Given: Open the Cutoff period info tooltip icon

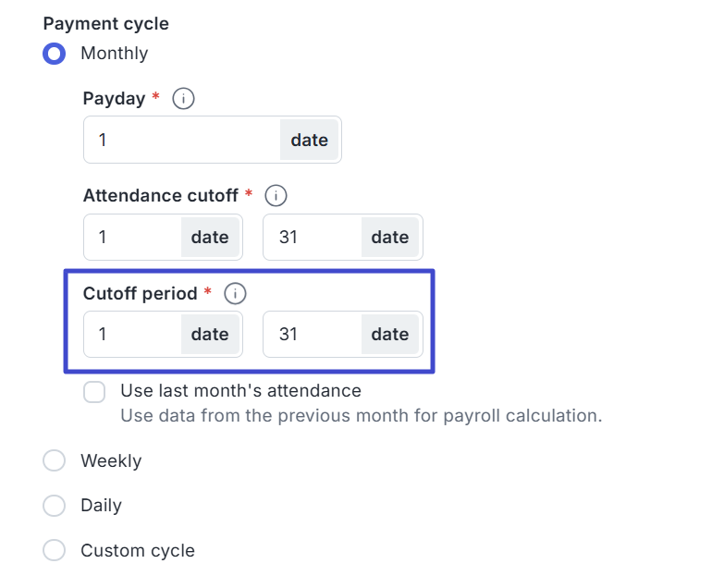Looking at the screenshot, I should point(235,294).
